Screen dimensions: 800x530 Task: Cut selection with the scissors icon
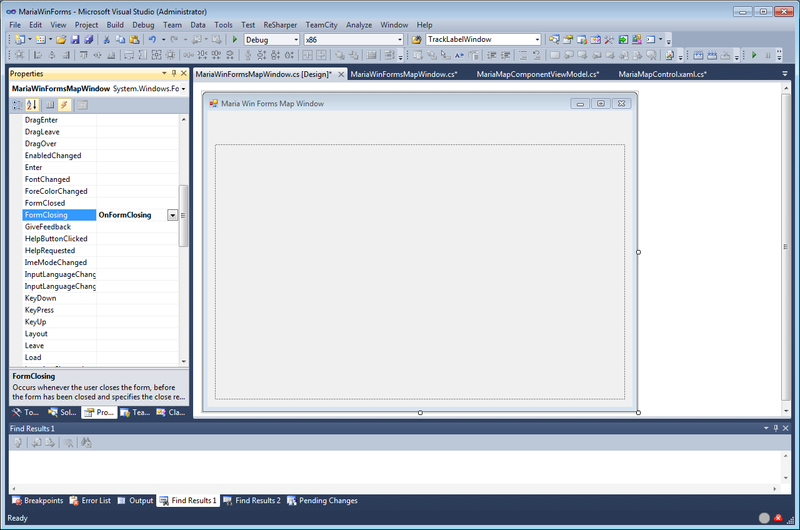tap(107, 39)
